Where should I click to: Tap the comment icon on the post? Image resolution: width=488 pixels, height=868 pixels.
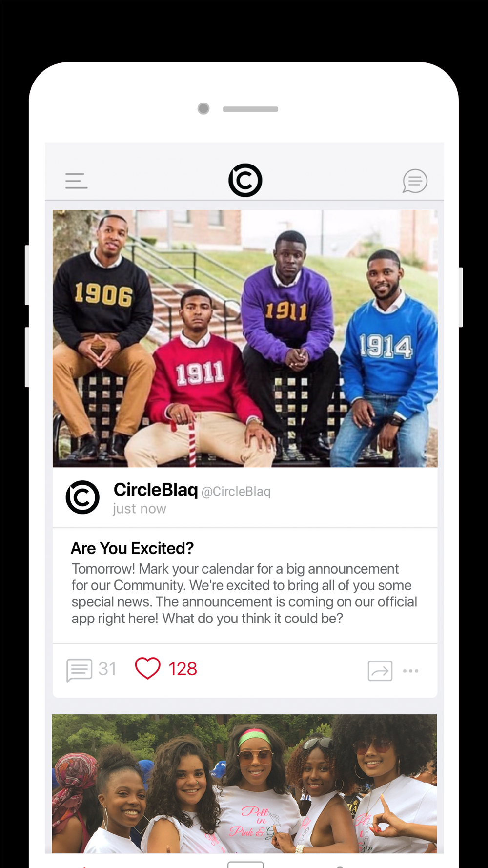coord(80,670)
